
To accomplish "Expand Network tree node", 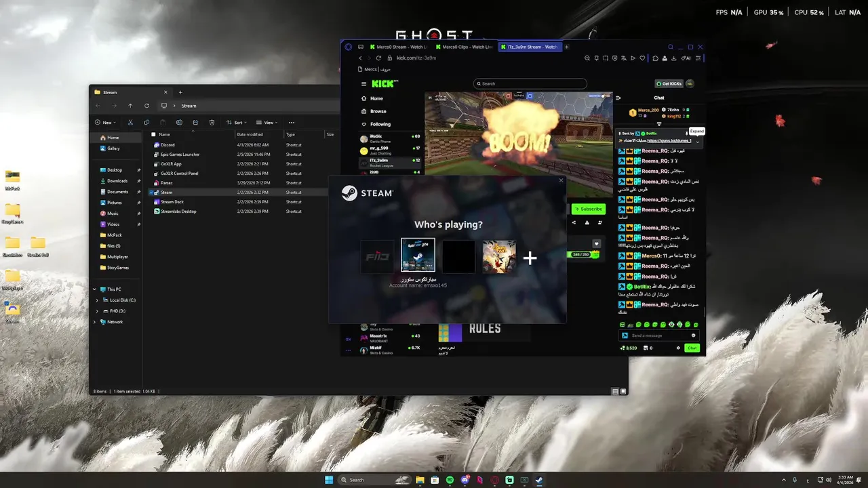I will [94, 322].
